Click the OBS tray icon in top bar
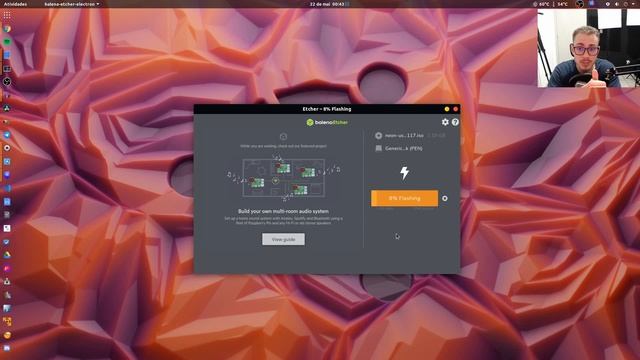This screenshot has width=640, height=360. pos(579,4)
